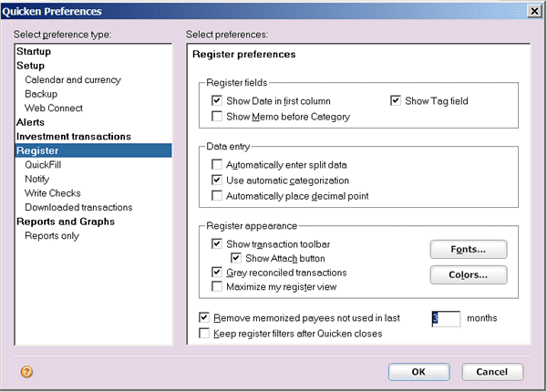Choose Reports and Graphs preference type
Viewport: 547px width, 392px height.
pos(66,222)
